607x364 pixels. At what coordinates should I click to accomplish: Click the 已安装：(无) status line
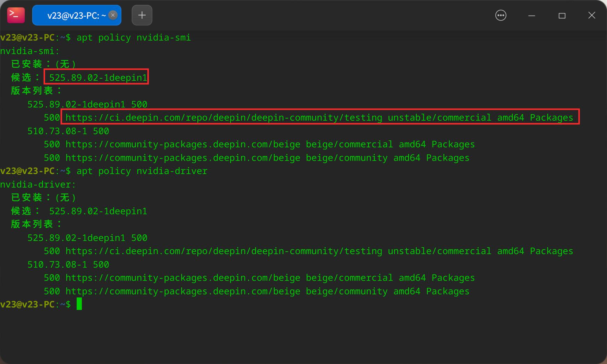43,64
